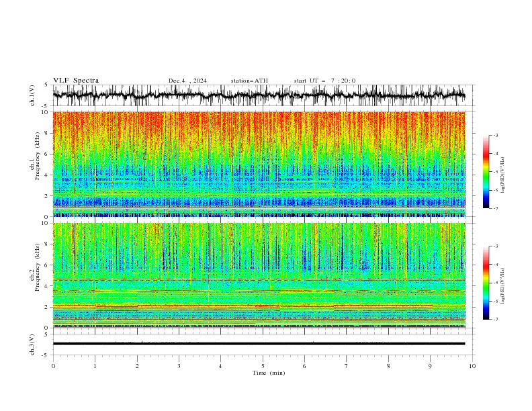Click the "2" frequency tick of ch.1 spectrogram
The width and height of the screenshot is (532, 411).
click(x=48, y=195)
